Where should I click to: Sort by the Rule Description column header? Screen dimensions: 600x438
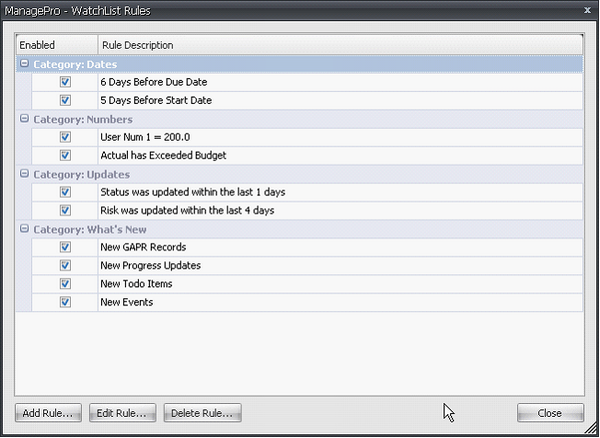(340, 45)
